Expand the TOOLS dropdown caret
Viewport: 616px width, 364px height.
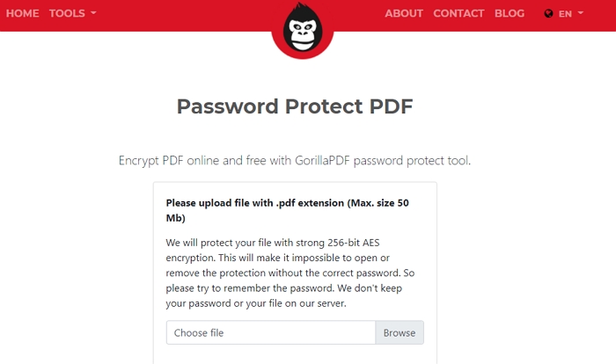pos(93,13)
